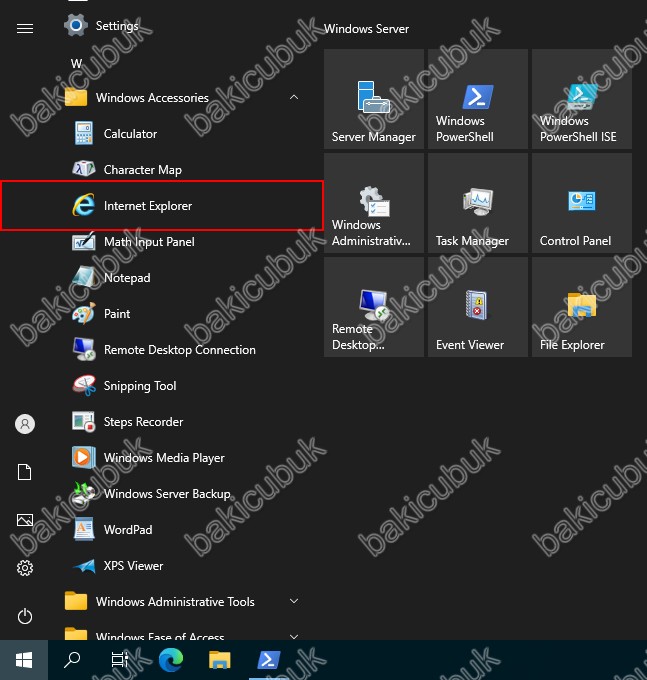Image resolution: width=647 pixels, height=680 pixels.
Task: Open the Windows PowerShell tile
Action: (478, 99)
